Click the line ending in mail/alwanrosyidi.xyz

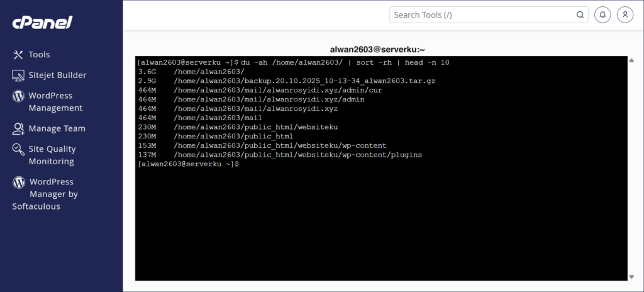click(x=238, y=109)
